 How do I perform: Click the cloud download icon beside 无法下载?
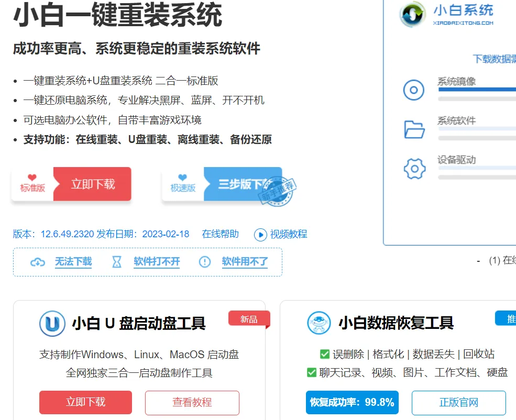click(x=38, y=262)
